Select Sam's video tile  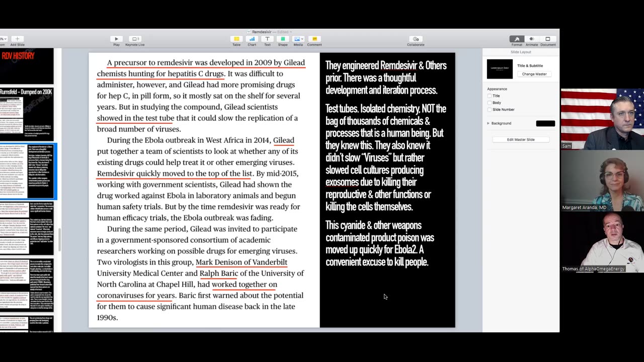pyautogui.click(x=602, y=119)
